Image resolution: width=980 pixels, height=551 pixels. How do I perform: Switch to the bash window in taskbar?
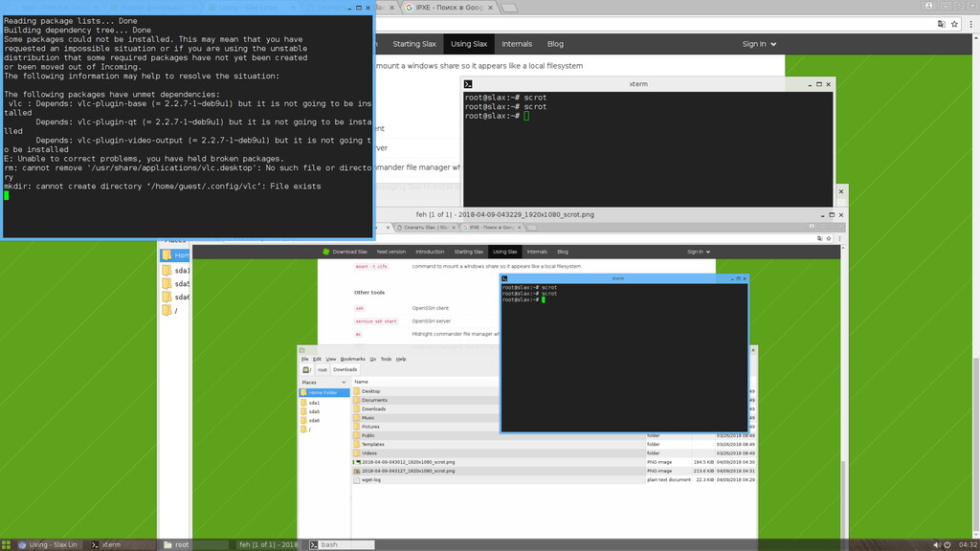click(x=330, y=544)
